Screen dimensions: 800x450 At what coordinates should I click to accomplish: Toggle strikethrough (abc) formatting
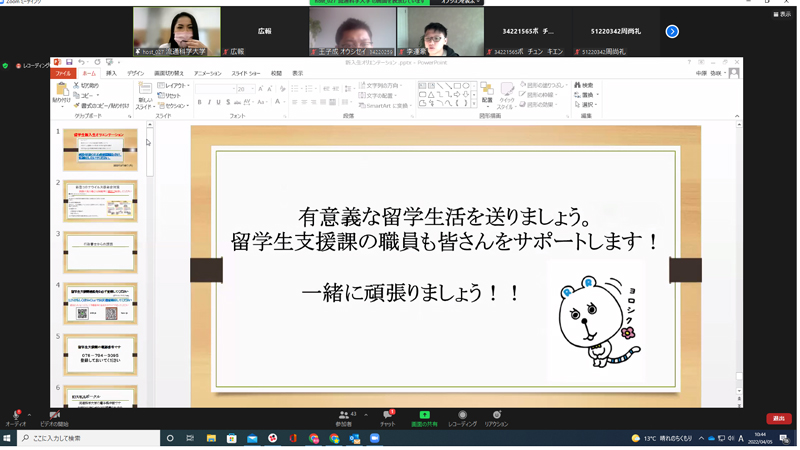[237, 102]
